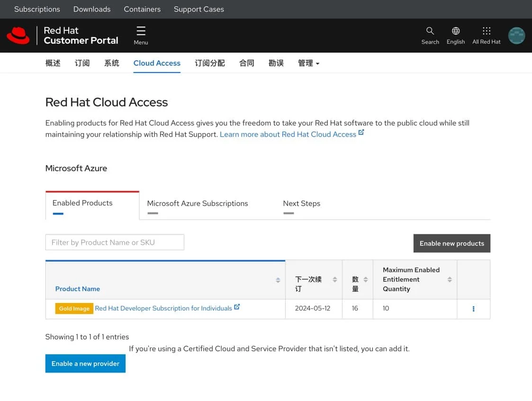Image resolution: width=532 pixels, height=401 pixels.
Task: Open the English language globe icon
Action: tap(455, 31)
